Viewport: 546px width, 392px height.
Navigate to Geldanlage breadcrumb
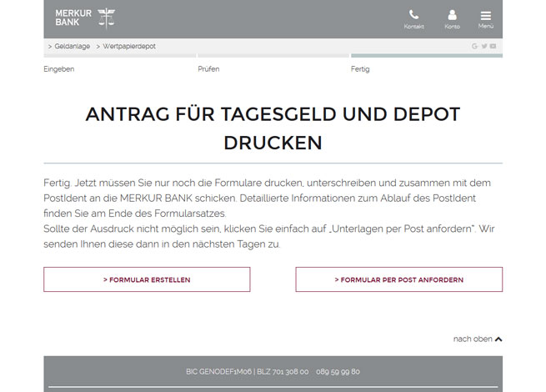pos(72,46)
